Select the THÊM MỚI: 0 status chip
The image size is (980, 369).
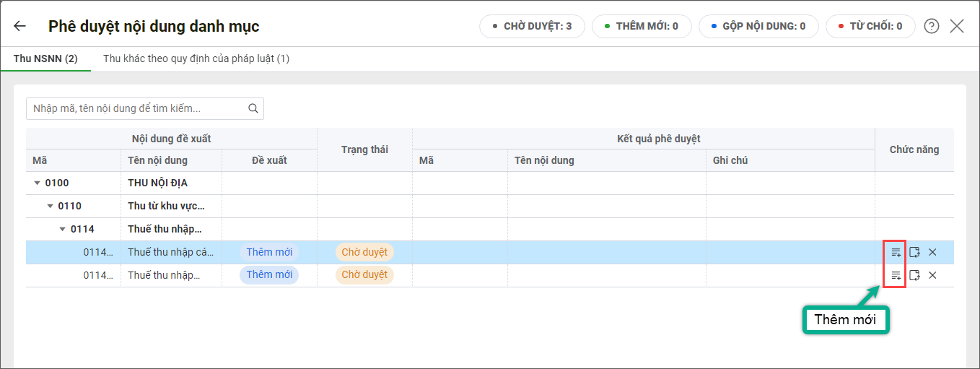coord(642,27)
